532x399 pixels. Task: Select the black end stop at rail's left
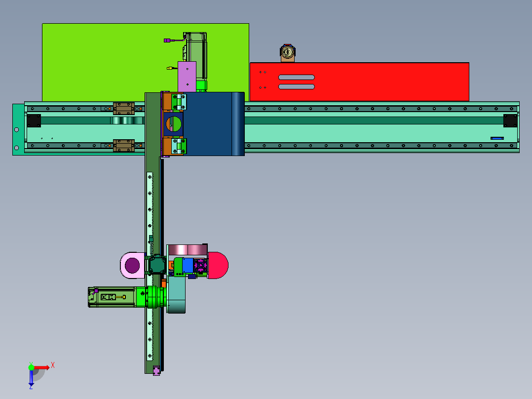point(34,120)
